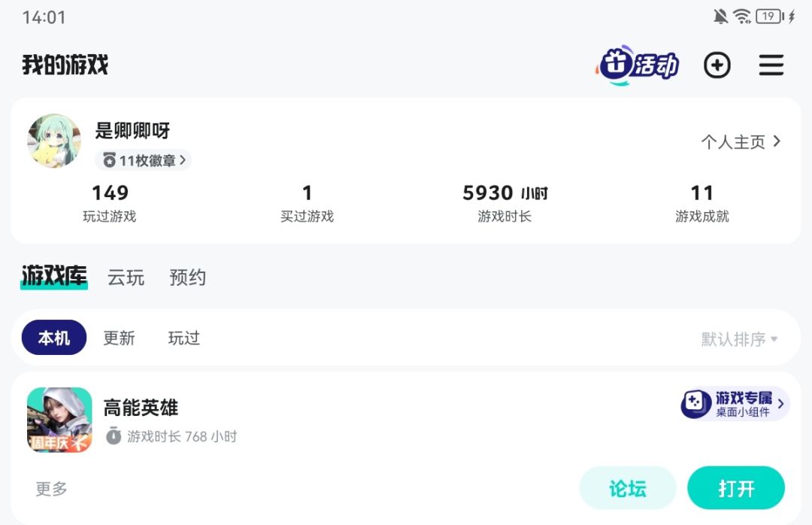The height and width of the screenshot is (525, 812).
Task: Switch to the 云玩 tab
Action: pos(126,278)
